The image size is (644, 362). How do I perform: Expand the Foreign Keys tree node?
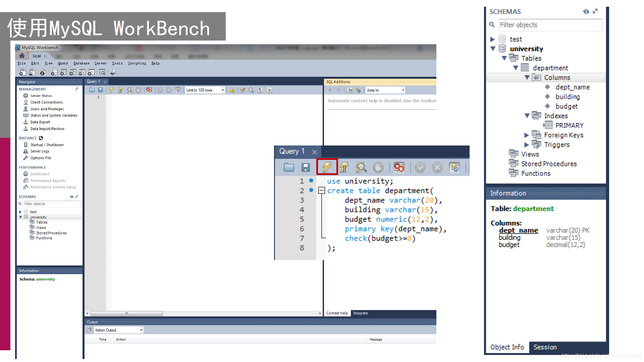[526, 135]
